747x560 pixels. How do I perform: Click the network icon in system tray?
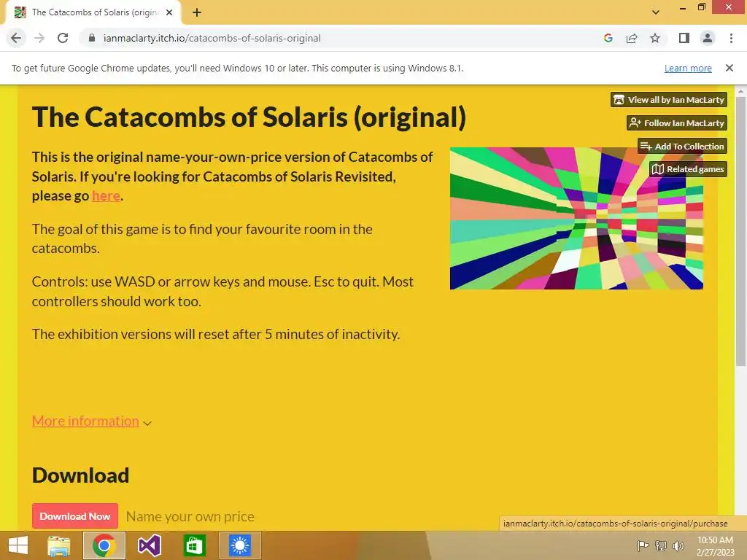click(661, 545)
